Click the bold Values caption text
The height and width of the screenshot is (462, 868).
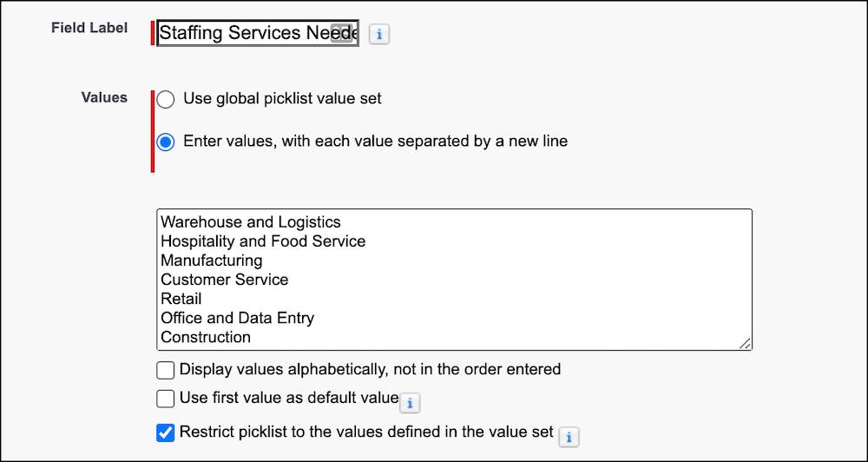click(104, 97)
